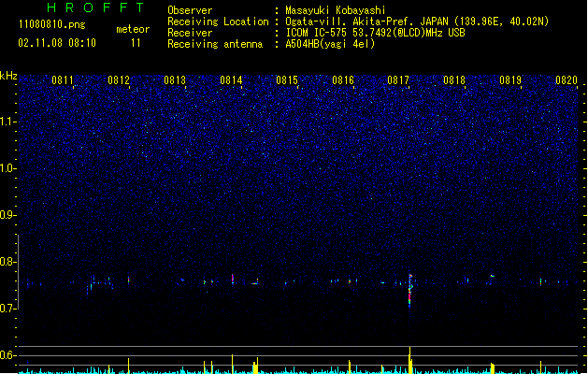The width and height of the screenshot is (588, 374).
Task: Click the kHz axis unit label
Action: [x=8, y=76]
